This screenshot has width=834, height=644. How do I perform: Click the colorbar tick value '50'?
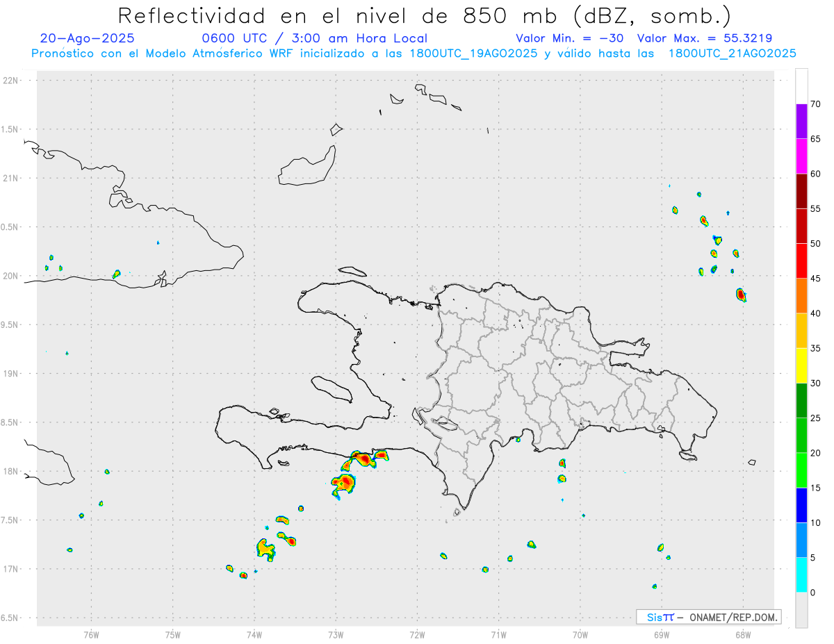(815, 244)
